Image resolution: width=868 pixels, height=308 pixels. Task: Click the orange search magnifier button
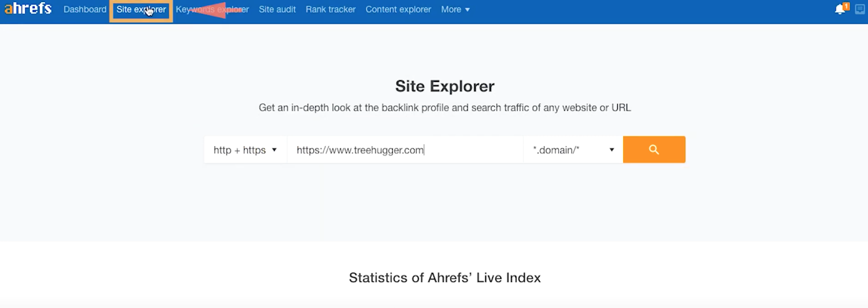[654, 150]
